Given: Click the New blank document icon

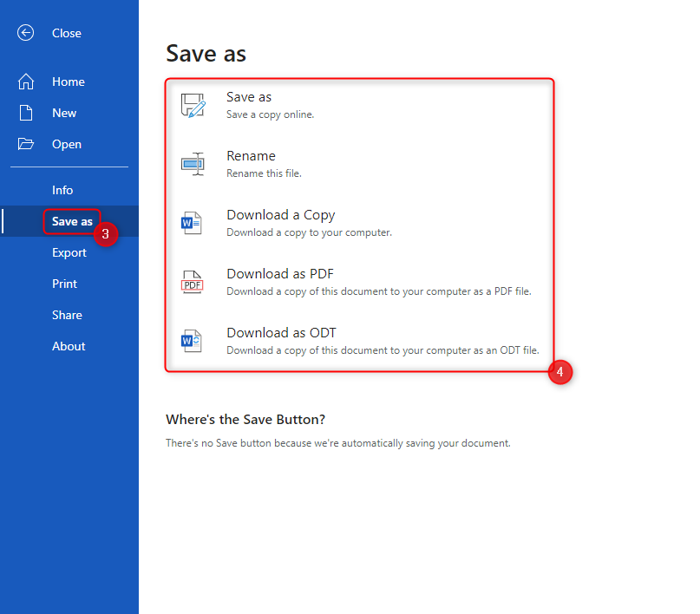Looking at the screenshot, I should pyautogui.click(x=26, y=113).
